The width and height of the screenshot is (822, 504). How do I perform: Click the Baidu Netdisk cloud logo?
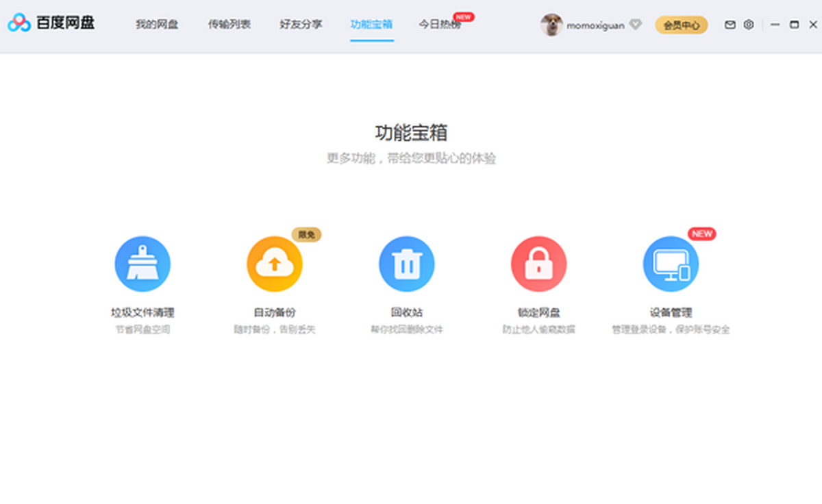coord(19,23)
